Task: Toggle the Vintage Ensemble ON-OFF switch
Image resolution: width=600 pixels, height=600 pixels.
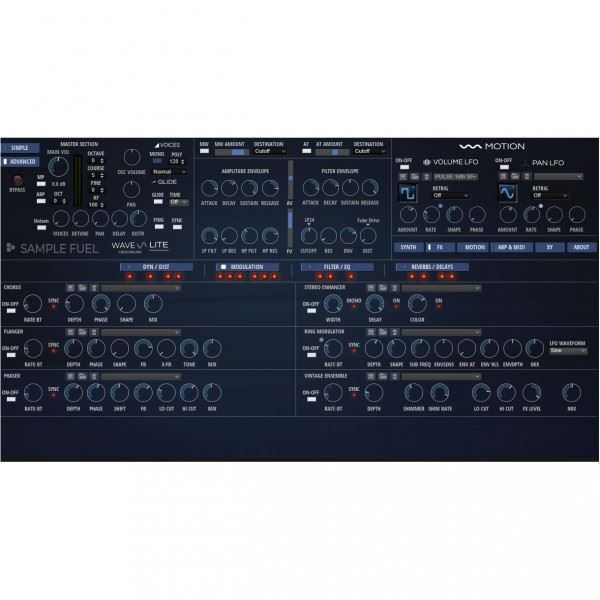Action: pyautogui.click(x=311, y=399)
